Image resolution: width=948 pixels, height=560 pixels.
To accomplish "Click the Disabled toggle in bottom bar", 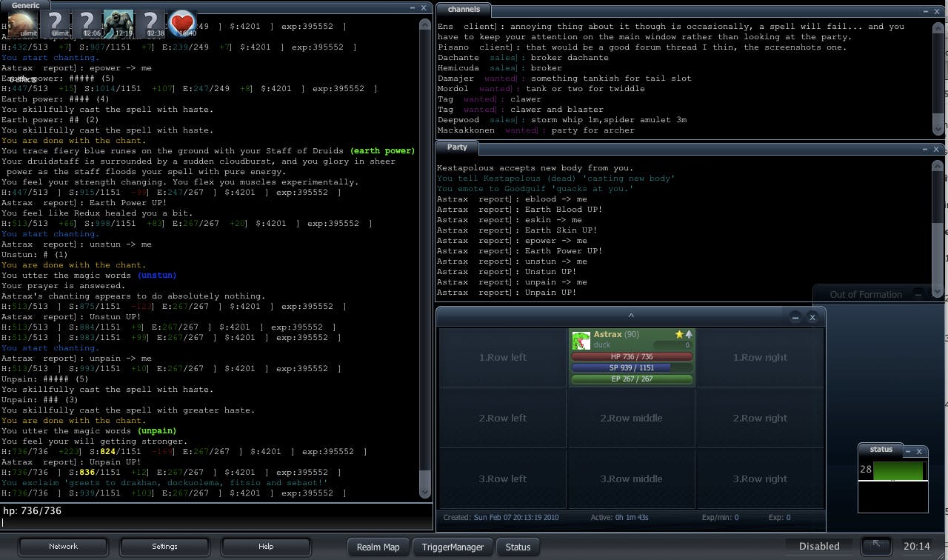I will (819, 546).
